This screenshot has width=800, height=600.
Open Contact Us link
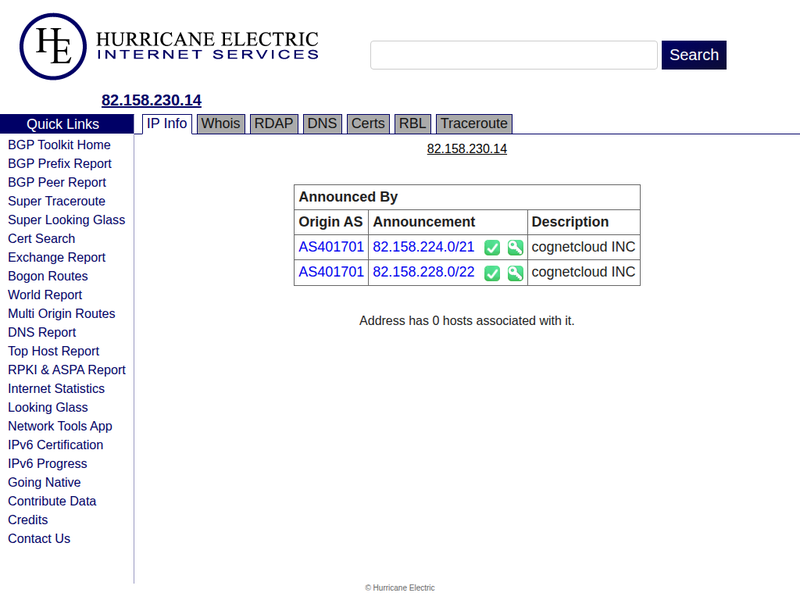39,539
